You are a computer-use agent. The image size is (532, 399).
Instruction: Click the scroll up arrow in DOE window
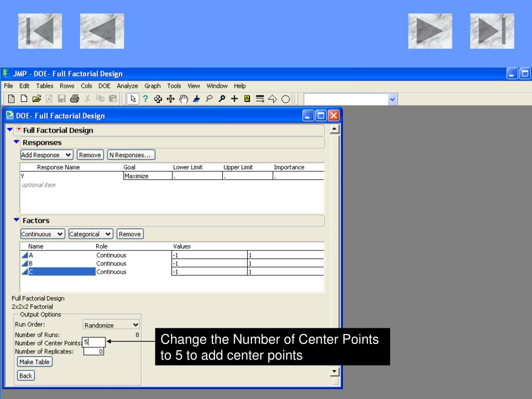335,129
